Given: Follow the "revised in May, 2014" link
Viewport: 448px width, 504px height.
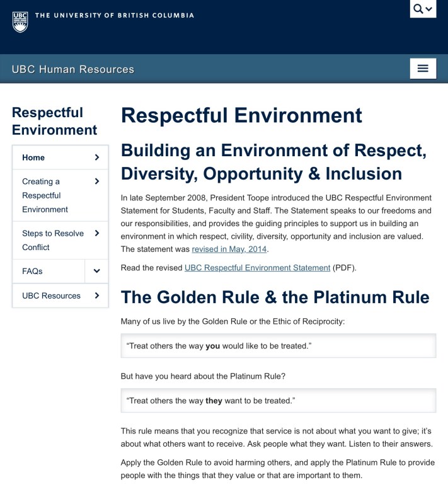Looking at the screenshot, I should (229, 249).
